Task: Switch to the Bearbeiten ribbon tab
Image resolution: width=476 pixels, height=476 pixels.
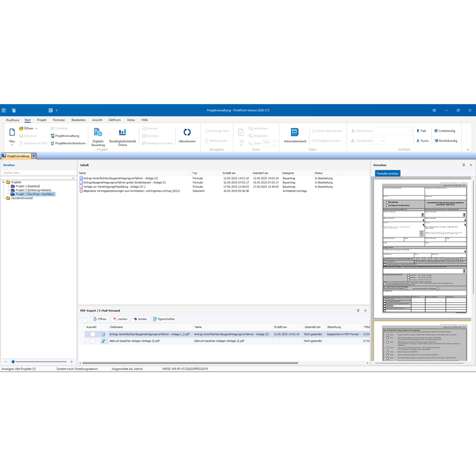Action: click(78, 120)
